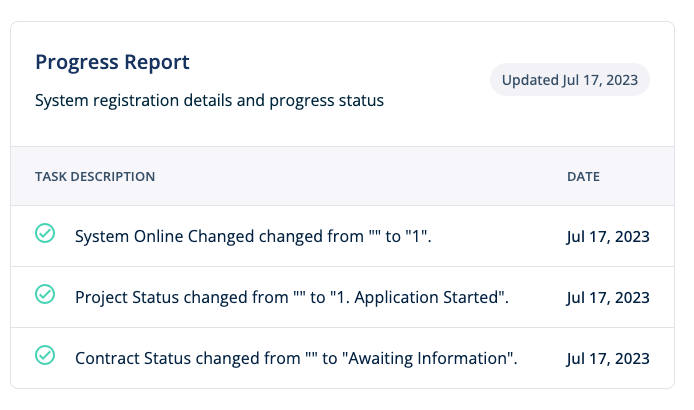Click the check icon for Contract Status row
Viewport: 694px width, 410px height.
coord(45,355)
